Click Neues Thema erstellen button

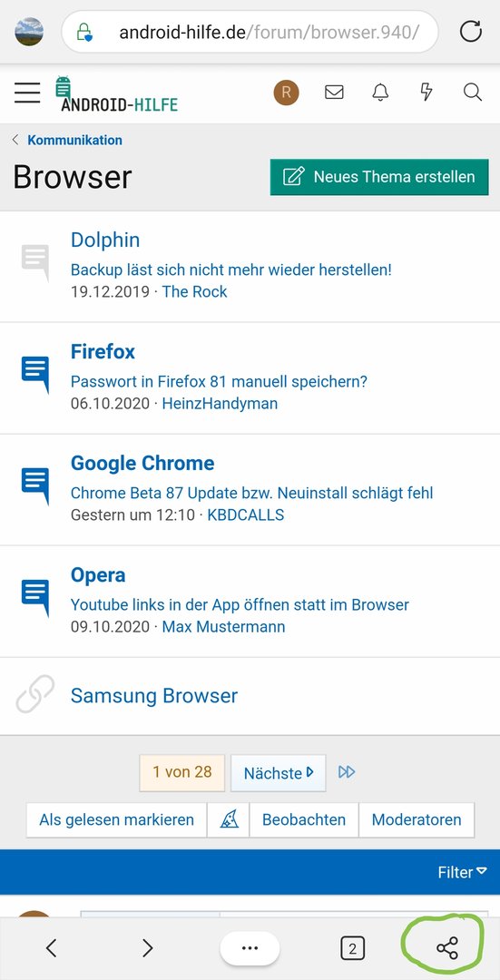[x=380, y=176]
